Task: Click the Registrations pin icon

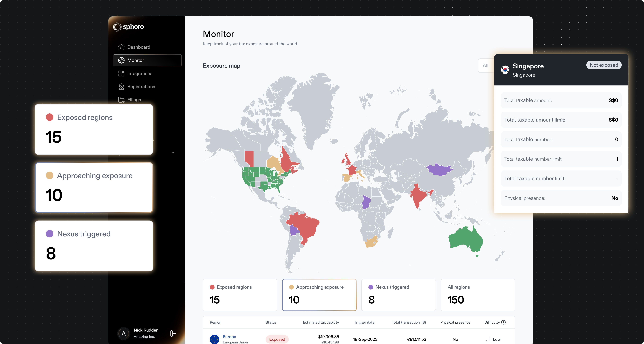Action: 121,87
